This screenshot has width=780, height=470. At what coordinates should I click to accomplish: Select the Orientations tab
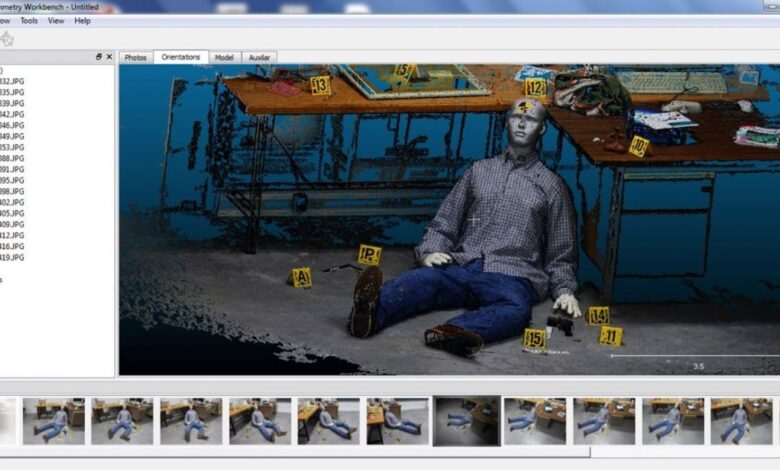[181, 58]
